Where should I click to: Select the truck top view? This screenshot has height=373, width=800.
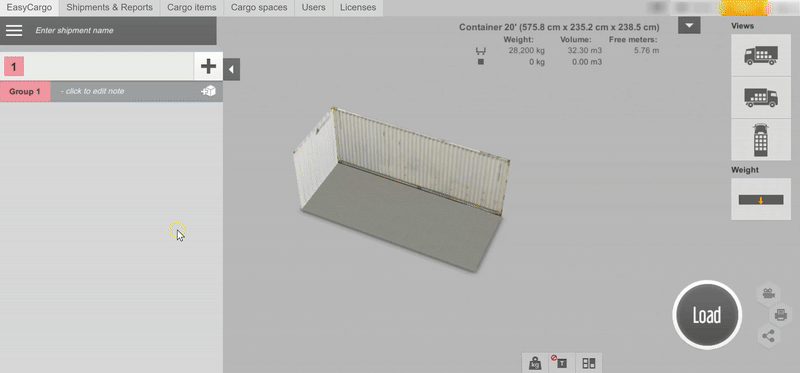(761, 140)
